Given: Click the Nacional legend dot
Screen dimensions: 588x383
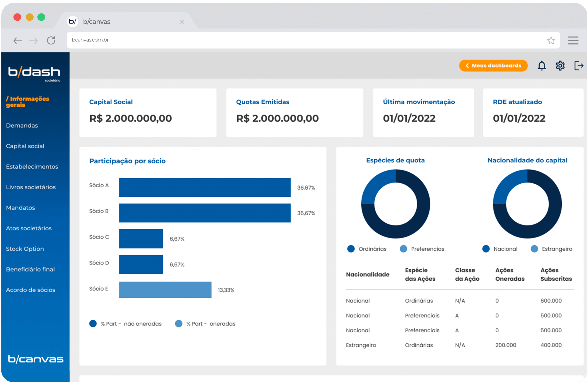Looking at the screenshot, I should pyautogui.click(x=486, y=249).
